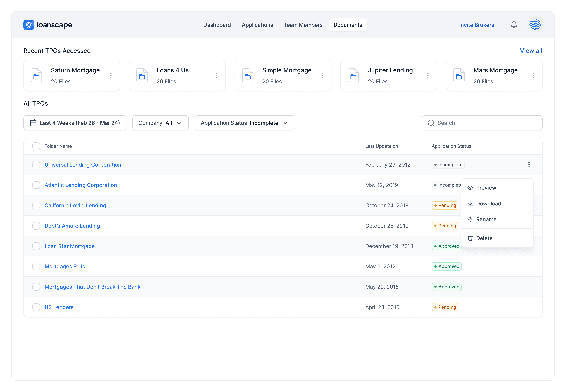The width and height of the screenshot is (566, 392).
Task: Click the notification bell icon
Action: 514,25
